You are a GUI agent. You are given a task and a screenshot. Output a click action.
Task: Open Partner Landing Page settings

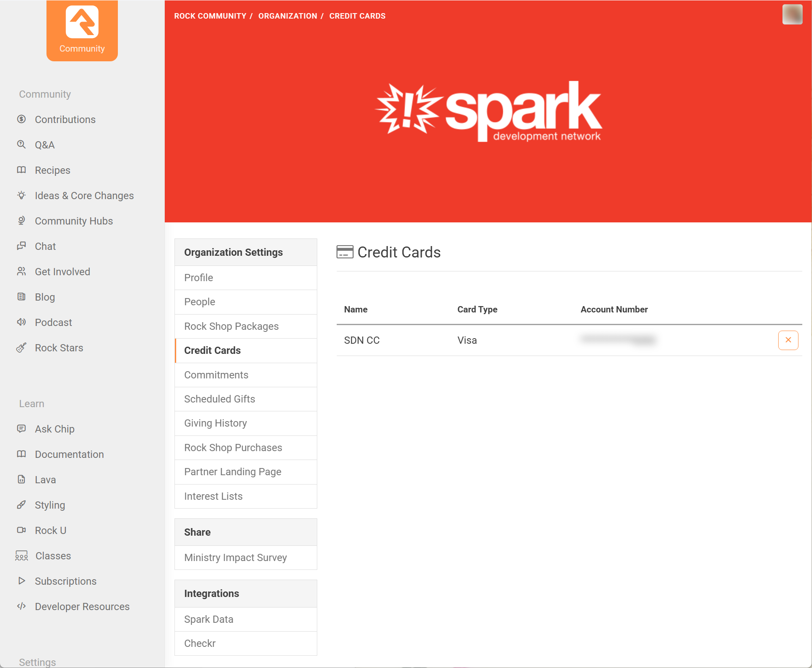246,472
